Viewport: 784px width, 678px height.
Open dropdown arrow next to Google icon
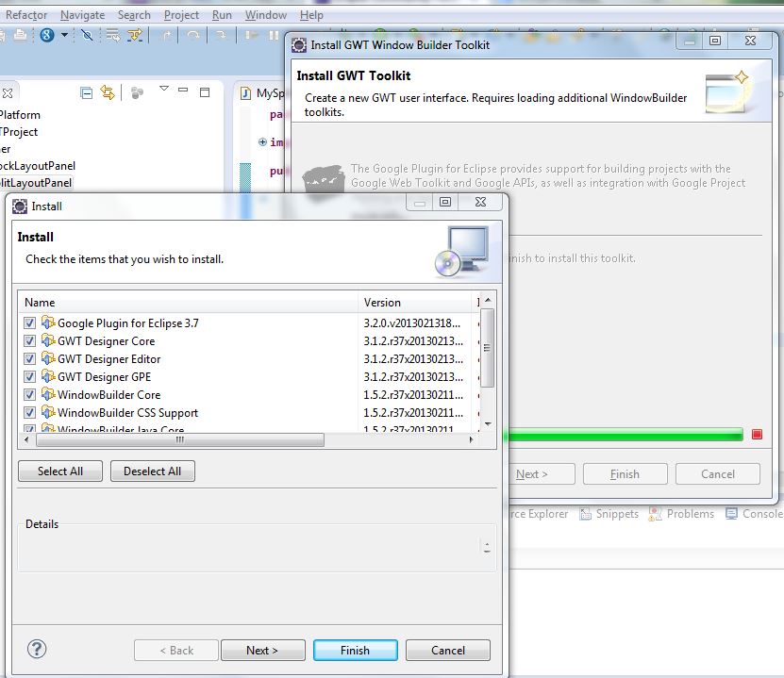point(64,35)
